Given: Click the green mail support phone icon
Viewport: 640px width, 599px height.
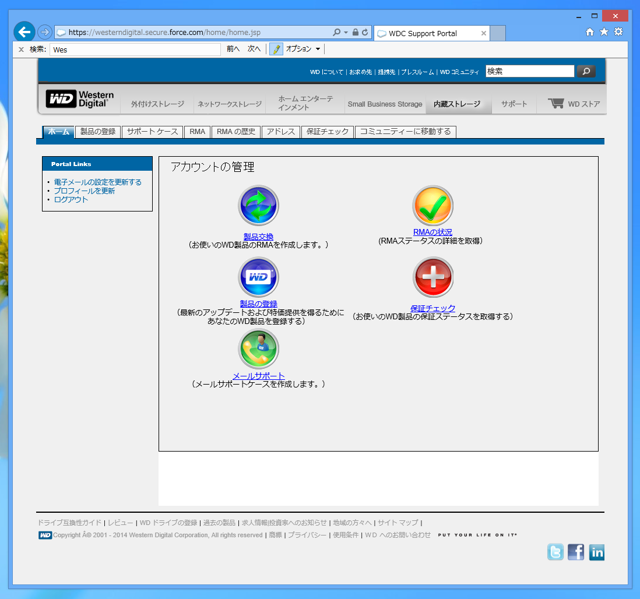Looking at the screenshot, I should (x=258, y=349).
